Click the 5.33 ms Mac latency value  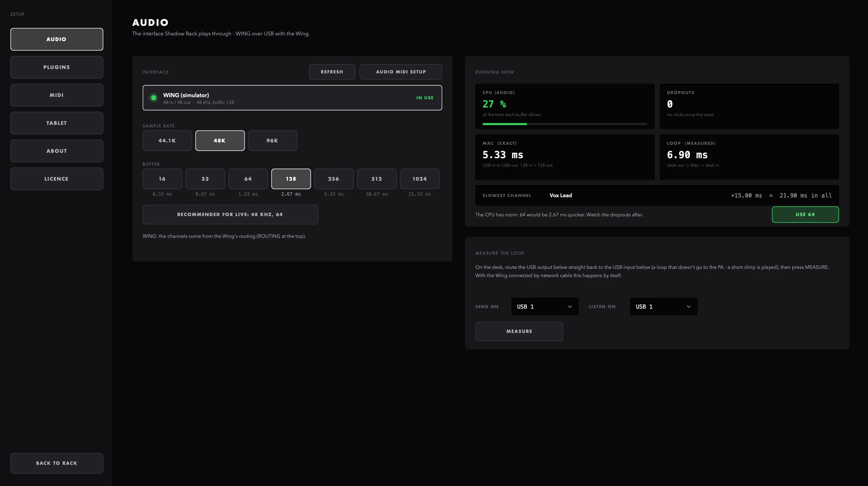coord(503,155)
